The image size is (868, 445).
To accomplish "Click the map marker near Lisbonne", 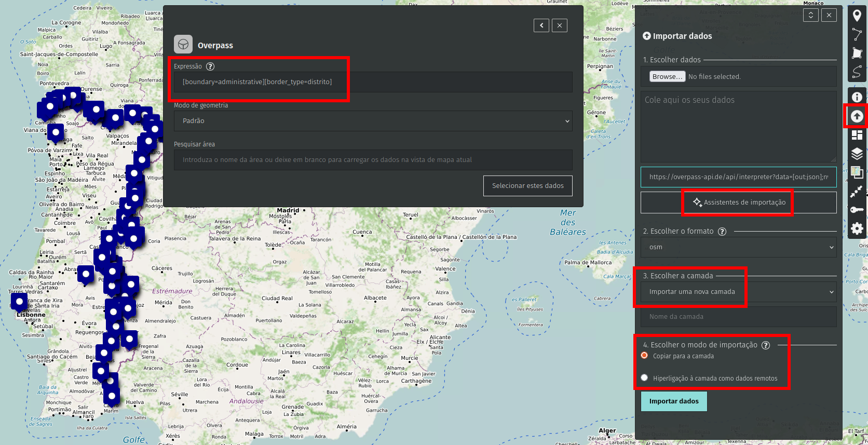I will tap(19, 302).
